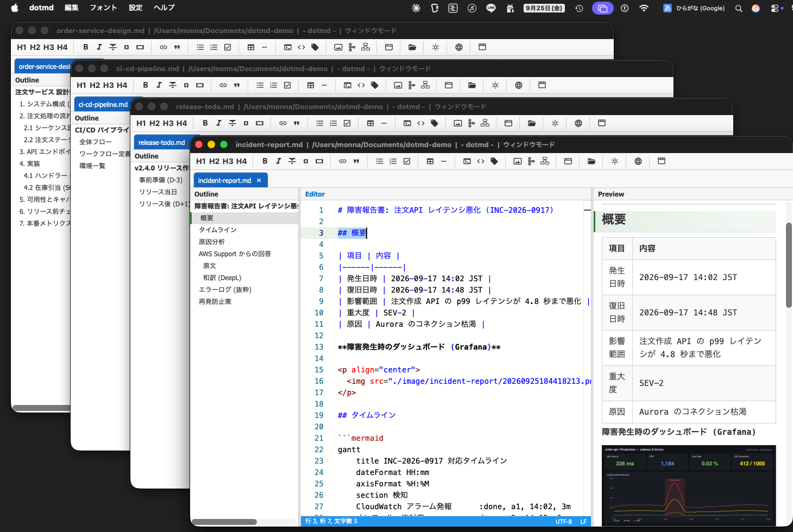This screenshot has width=793, height=532.
Task: Insert a table in incident-report window
Action: (x=430, y=161)
